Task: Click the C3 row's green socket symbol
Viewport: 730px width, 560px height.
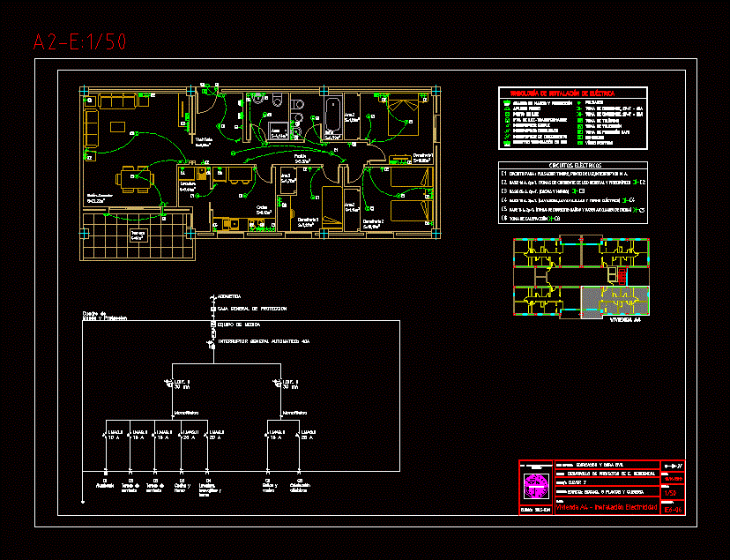Action: point(575,191)
